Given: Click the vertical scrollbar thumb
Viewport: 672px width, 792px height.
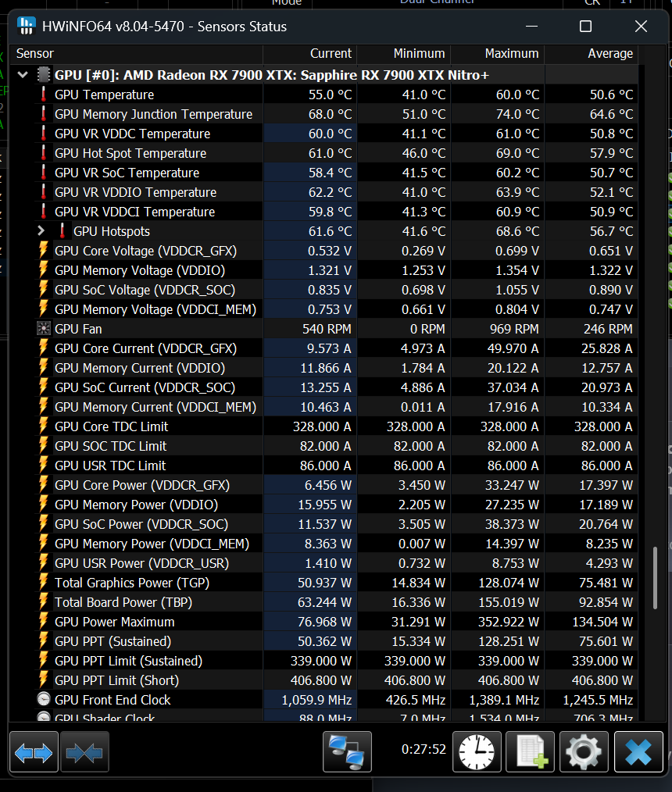Looking at the screenshot, I should coord(656,578).
